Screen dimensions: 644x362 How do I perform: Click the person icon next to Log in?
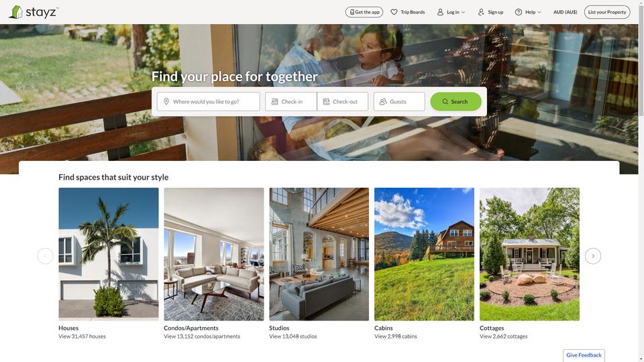[440, 12]
